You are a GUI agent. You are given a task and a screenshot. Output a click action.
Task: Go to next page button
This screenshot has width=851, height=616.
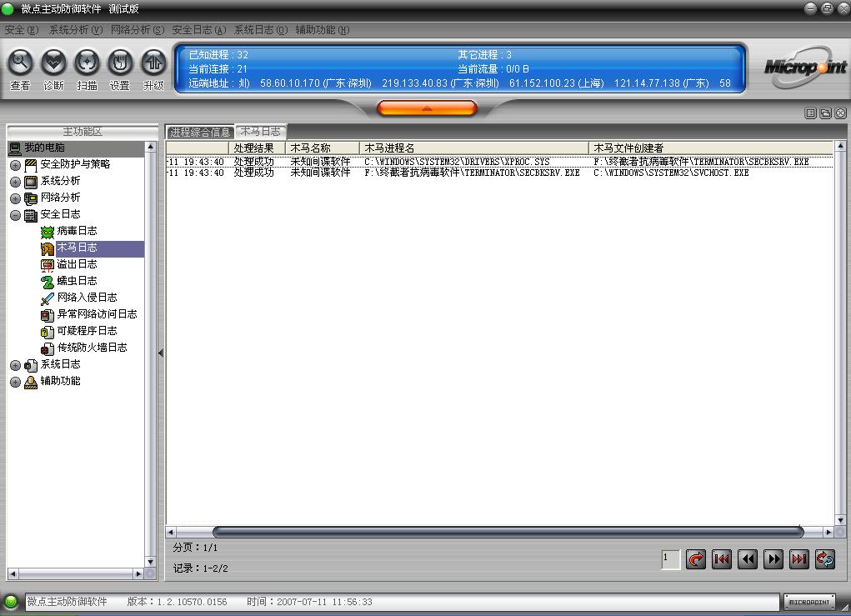pyautogui.click(x=773, y=559)
